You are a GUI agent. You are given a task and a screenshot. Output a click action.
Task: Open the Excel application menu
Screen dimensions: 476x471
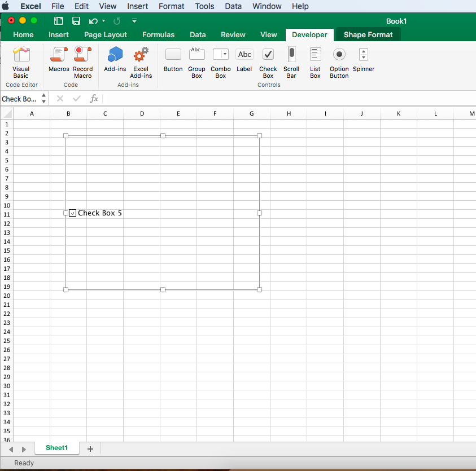[30, 6]
